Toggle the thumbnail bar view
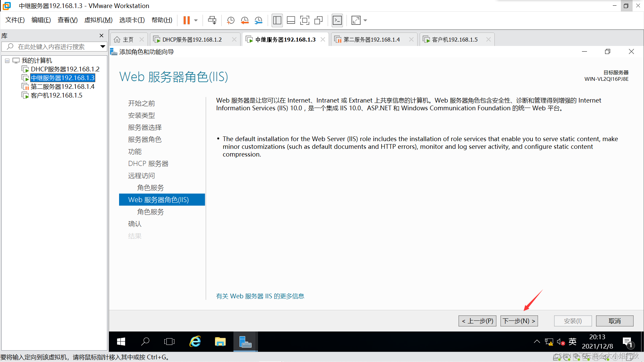644x362 pixels. pos(291,20)
